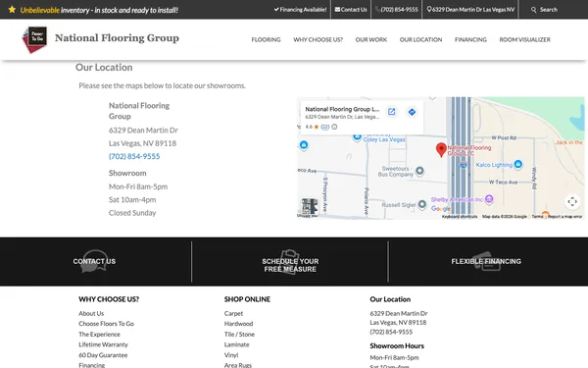Open Carpet footer link

coord(233,313)
